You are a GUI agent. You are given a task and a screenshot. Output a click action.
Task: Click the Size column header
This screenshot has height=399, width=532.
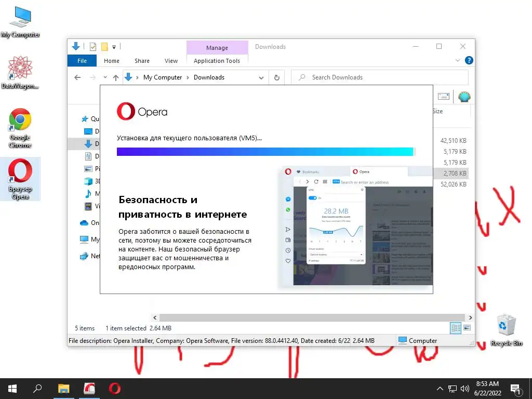point(451,111)
